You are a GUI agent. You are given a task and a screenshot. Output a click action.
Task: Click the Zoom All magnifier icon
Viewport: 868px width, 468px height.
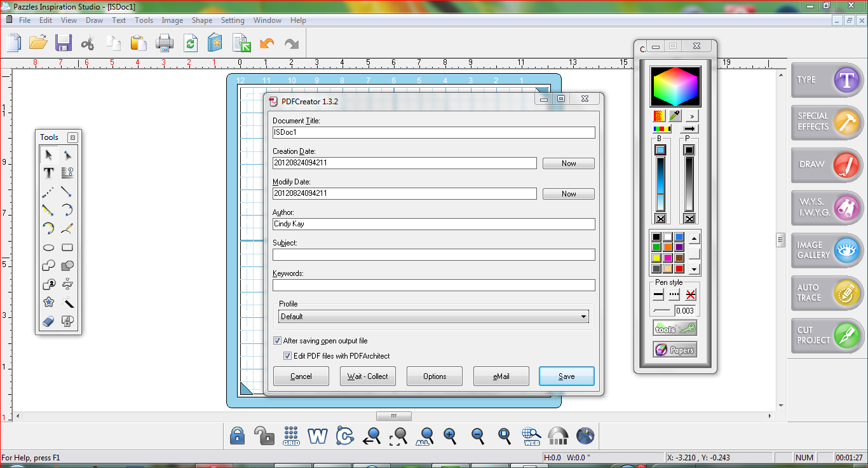tap(424, 436)
